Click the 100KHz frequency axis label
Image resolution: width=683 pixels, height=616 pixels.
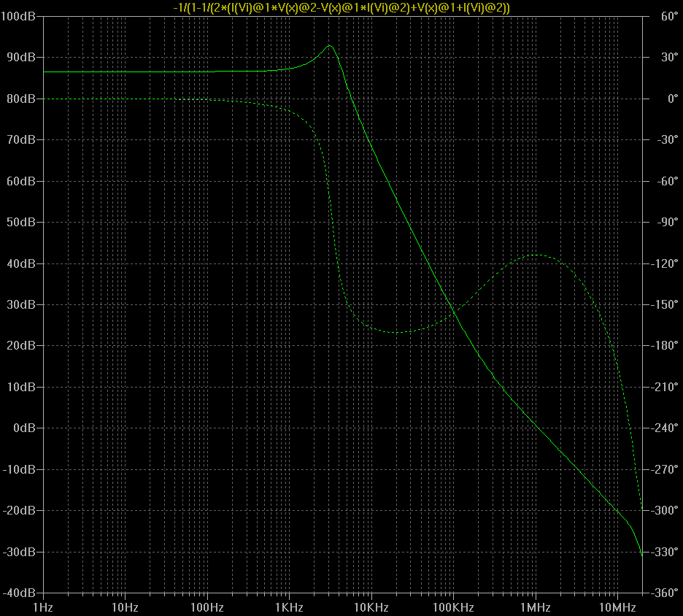pyautogui.click(x=453, y=607)
